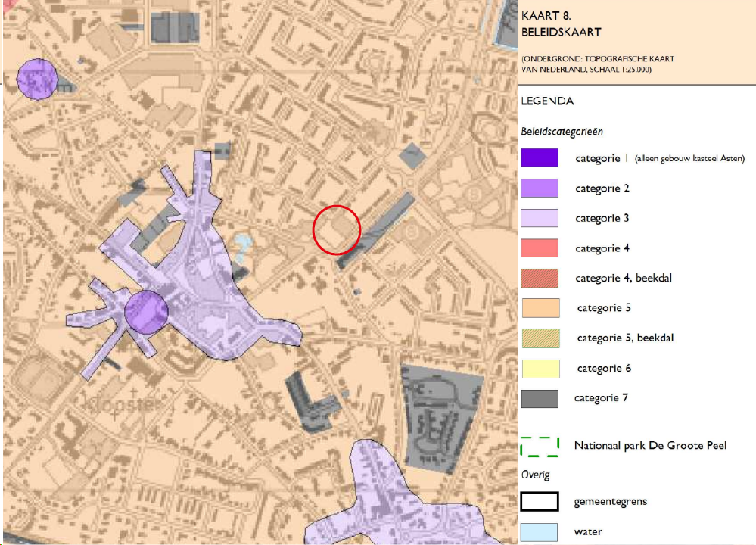Click the red circle marked on the map
Viewport: 756px width, 545px height.
coord(337,230)
